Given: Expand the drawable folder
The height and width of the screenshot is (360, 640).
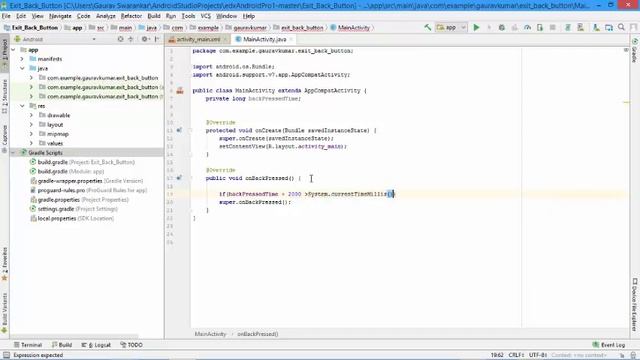Looking at the screenshot, I should pos(31,116).
